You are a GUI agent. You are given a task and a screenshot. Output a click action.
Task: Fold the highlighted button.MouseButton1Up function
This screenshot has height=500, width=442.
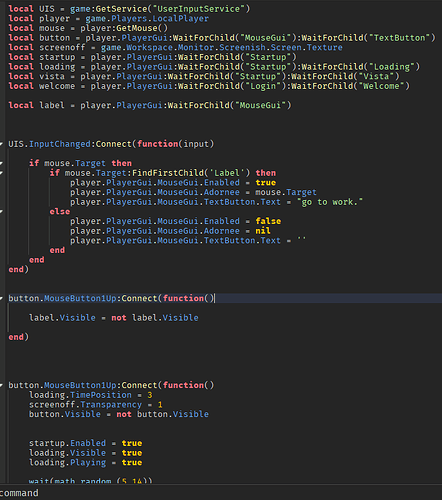[1, 298]
